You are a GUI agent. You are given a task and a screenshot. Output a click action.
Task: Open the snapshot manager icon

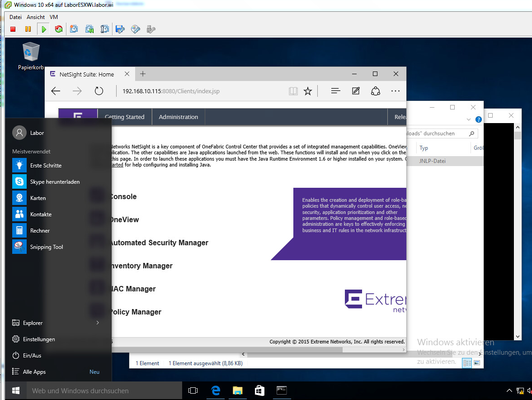tap(105, 29)
